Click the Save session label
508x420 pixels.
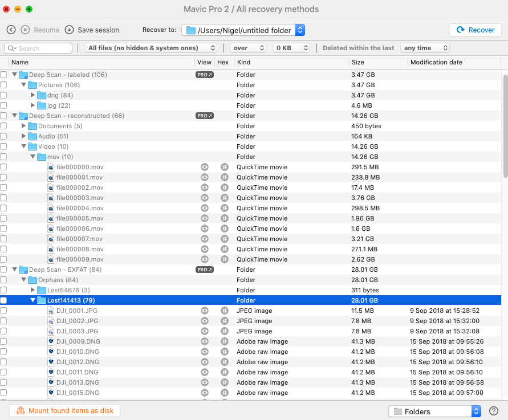pos(99,30)
